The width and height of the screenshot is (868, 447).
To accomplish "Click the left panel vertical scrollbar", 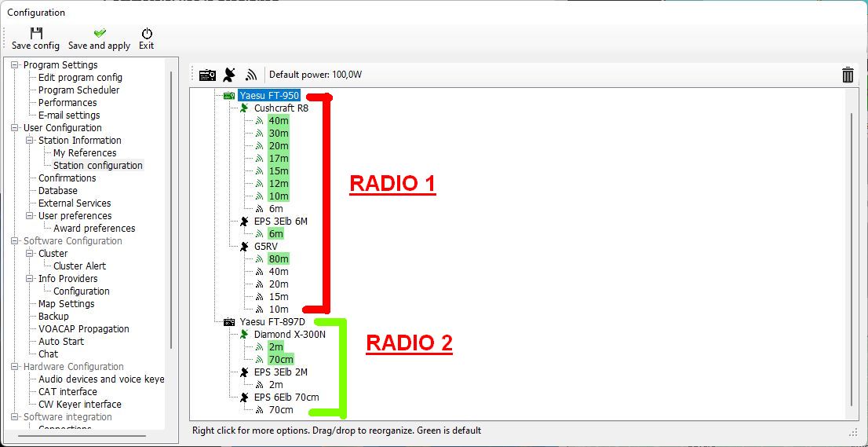I will point(171,211).
